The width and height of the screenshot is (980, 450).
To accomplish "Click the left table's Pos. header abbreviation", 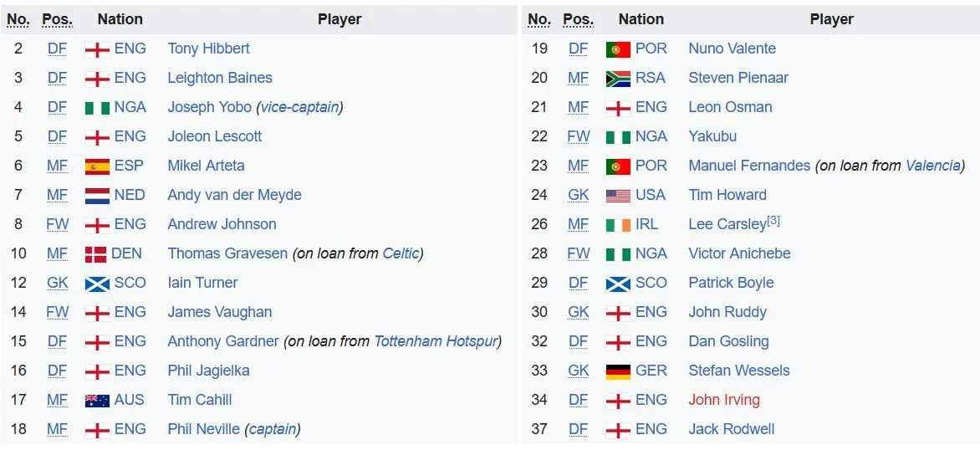I will (57, 19).
